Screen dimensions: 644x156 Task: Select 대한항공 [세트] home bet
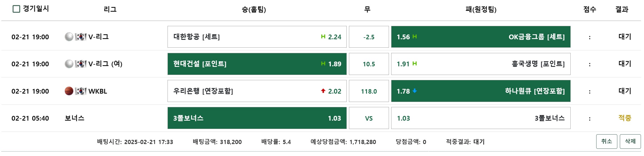pyautogui.click(x=257, y=37)
